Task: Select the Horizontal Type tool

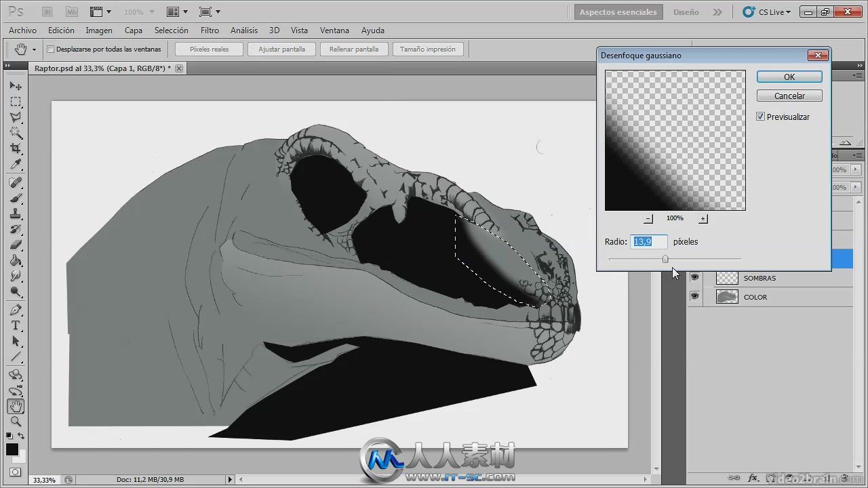Action: click(16, 326)
